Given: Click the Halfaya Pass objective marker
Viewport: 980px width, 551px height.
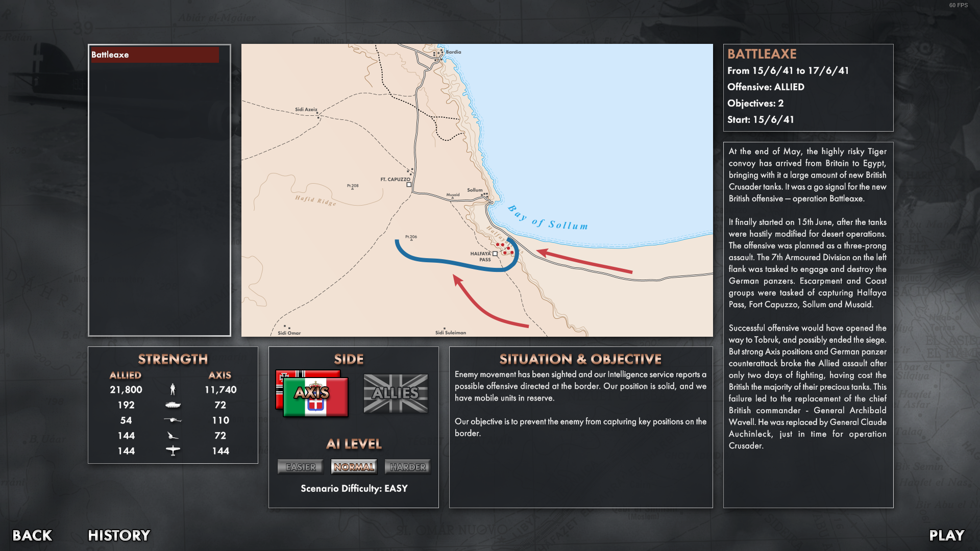Looking at the screenshot, I should [x=495, y=254].
